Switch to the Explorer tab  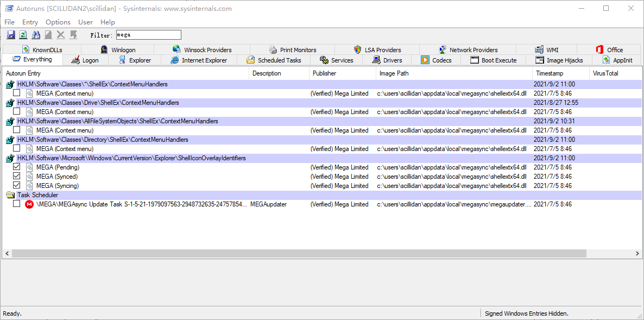click(x=135, y=60)
